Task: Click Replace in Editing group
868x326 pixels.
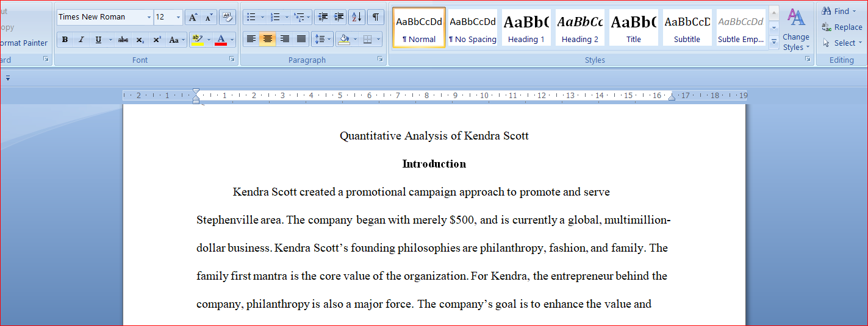Action: tap(842, 27)
